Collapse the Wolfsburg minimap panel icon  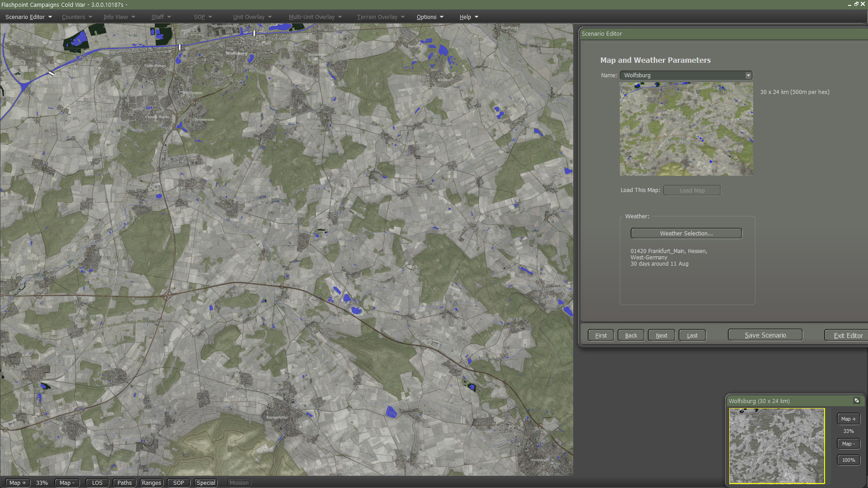pyautogui.click(x=856, y=401)
